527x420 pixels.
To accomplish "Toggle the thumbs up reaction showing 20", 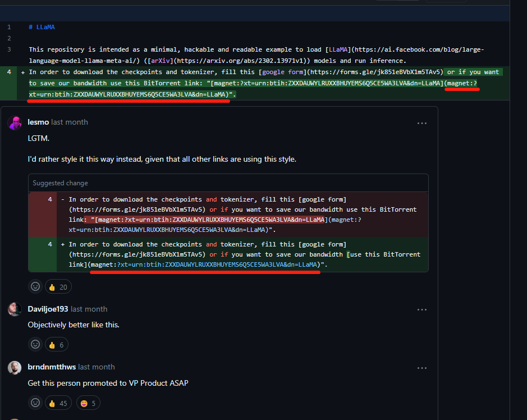I will pyautogui.click(x=58, y=287).
